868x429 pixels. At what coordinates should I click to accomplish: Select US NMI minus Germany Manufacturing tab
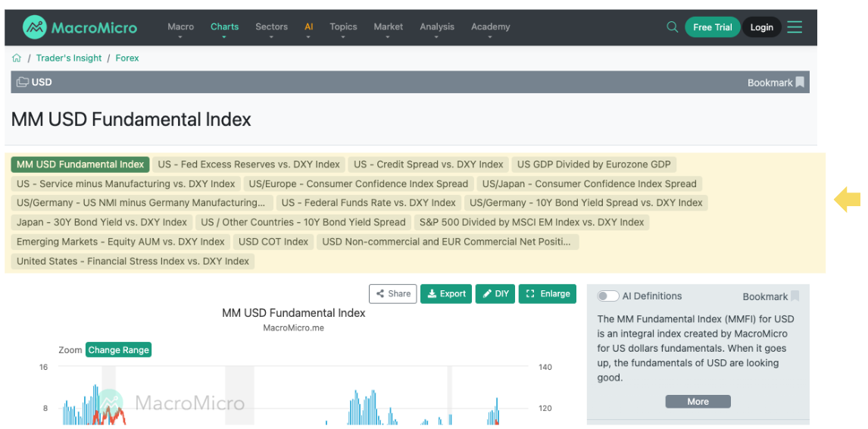(x=142, y=203)
